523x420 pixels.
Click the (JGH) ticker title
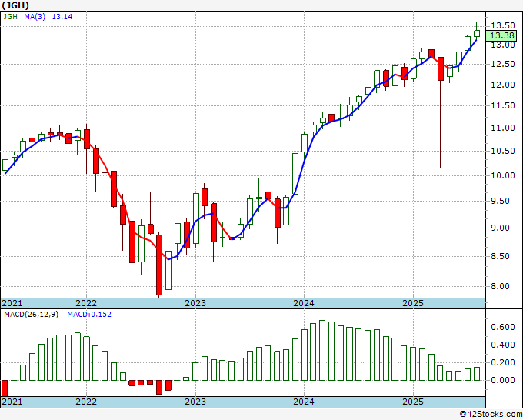pos(15,5)
